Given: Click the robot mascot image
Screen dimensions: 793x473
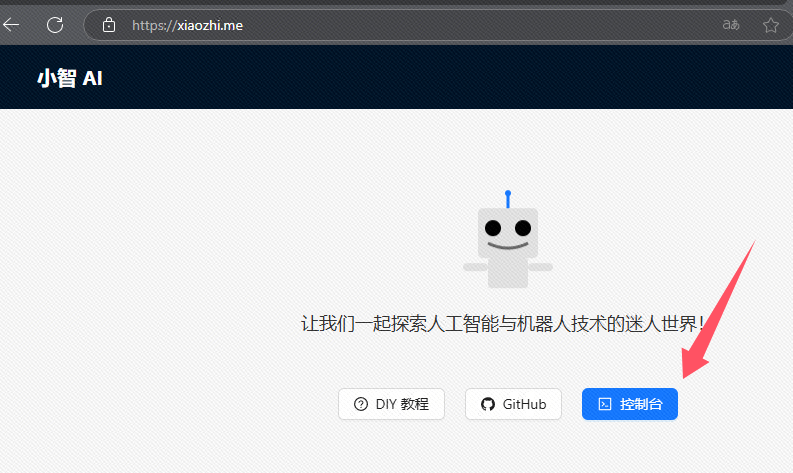Looking at the screenshot, I should pos(508,239).
